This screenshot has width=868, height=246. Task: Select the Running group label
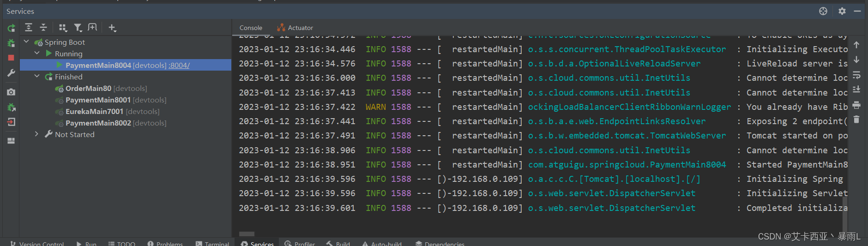(x=69, y=54)
